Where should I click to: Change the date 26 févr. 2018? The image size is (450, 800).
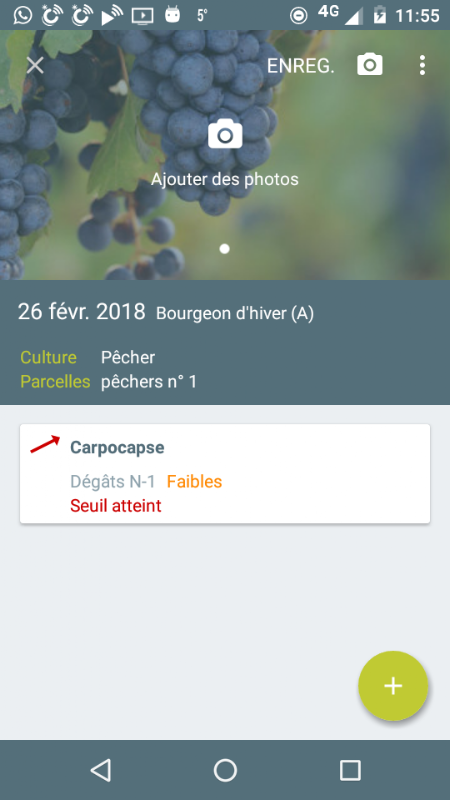[82, 312]
